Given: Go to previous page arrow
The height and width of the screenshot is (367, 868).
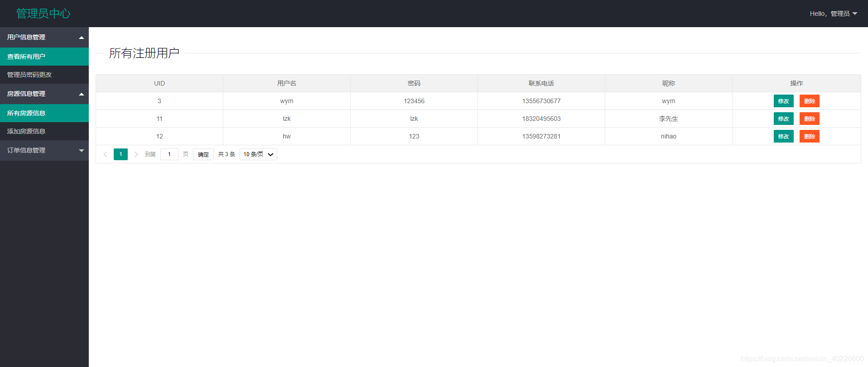Looking at the screenshot, I should pyautogui.click(x=105, y=154).
